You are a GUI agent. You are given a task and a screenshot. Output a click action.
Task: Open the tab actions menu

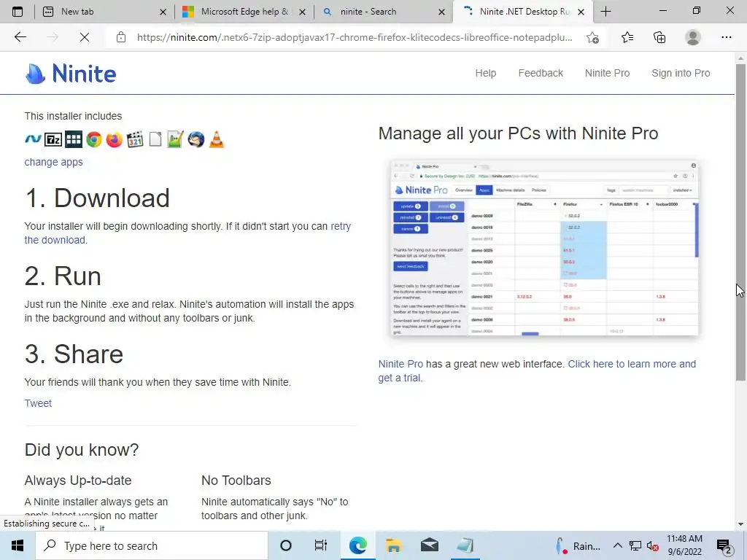pos(18,12)
